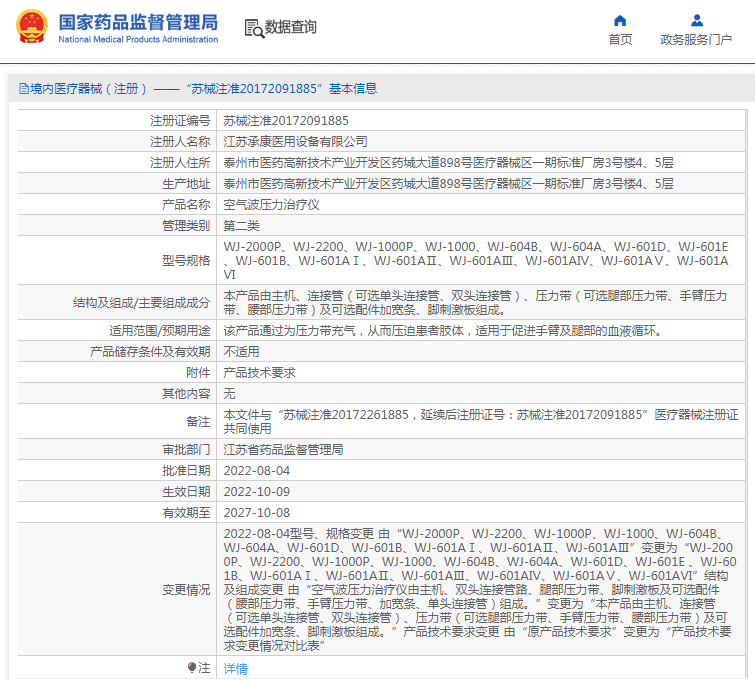Open the 数据查询 heading link

point(291,27)
